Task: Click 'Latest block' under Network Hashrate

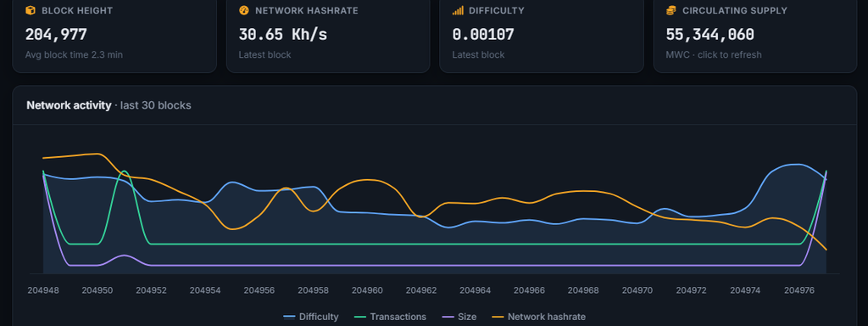Action: coord(264,55)
